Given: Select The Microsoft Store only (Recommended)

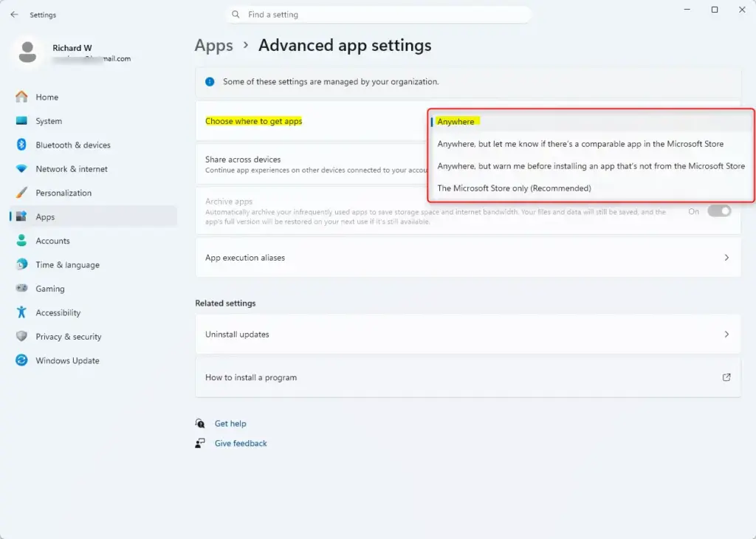Looking at the screenshot, I should (591, 188).
